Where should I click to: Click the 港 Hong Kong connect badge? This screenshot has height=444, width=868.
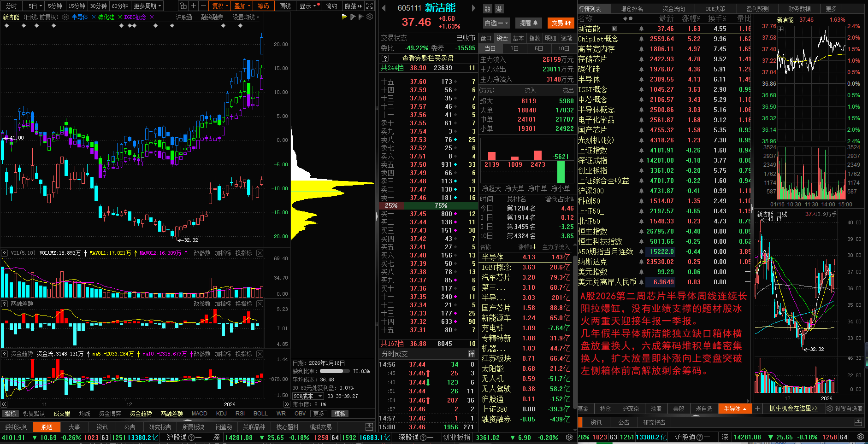pos(499,9)
